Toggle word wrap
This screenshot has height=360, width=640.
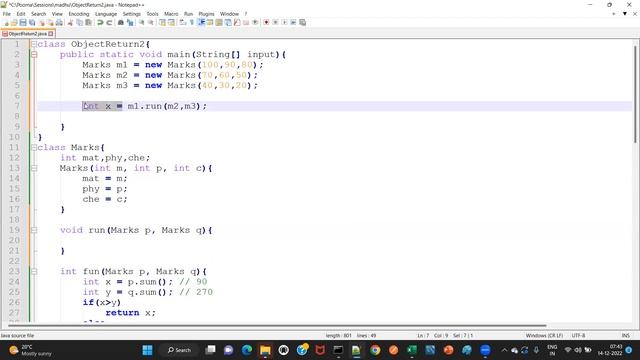click(x=183, y=22)
